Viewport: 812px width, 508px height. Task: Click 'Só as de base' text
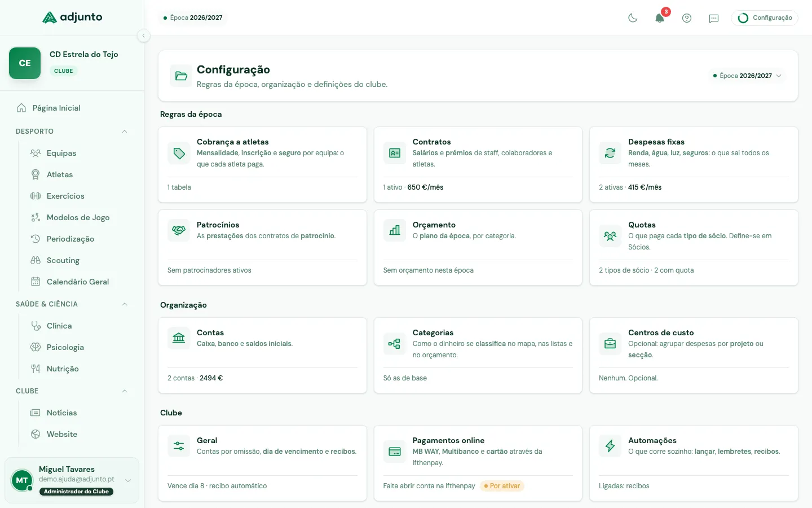405,378
